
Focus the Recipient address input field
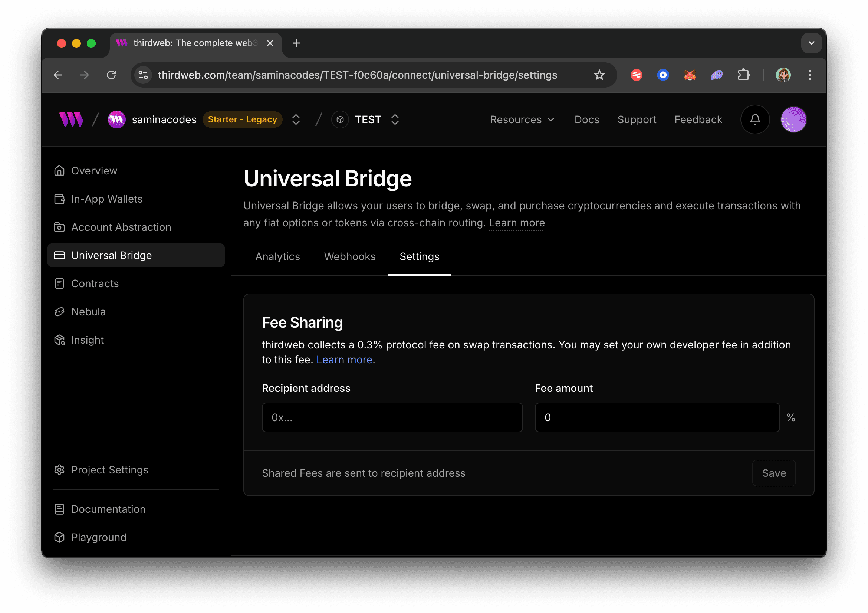(392, 417)
